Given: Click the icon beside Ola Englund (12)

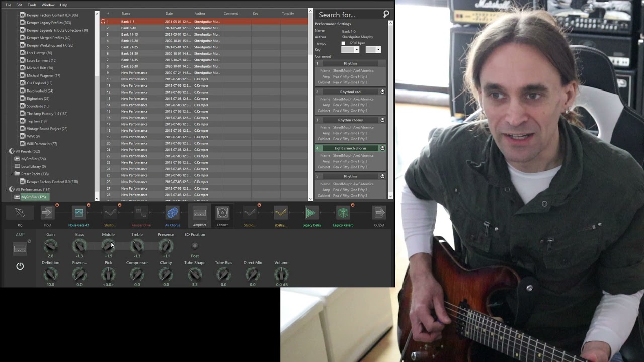Looking at the screenshot, I should pyautogui.click(x=23, y=83).
